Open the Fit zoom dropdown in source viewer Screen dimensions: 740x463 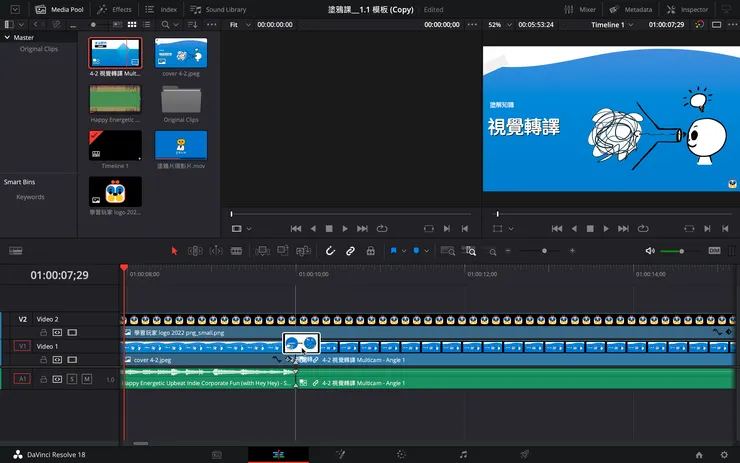click(x=238, y=24)
